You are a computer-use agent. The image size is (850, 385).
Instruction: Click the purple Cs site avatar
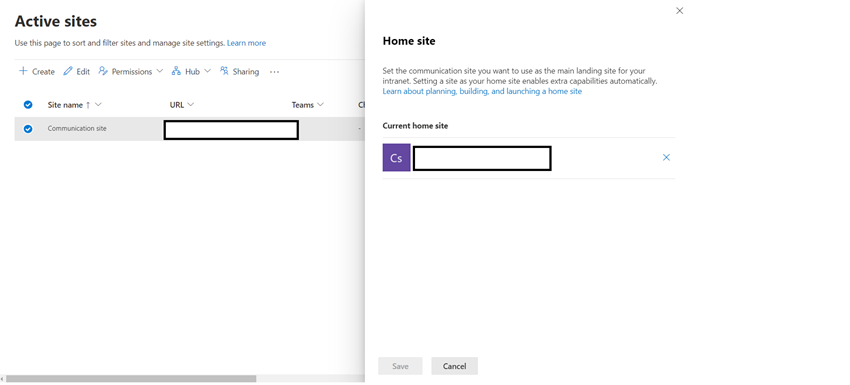pos(396,158)
